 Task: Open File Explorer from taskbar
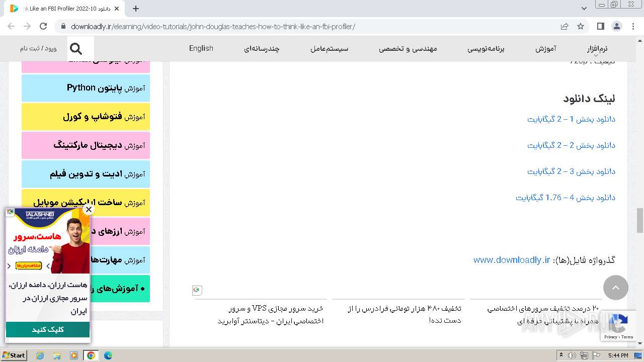pos(57,355)
